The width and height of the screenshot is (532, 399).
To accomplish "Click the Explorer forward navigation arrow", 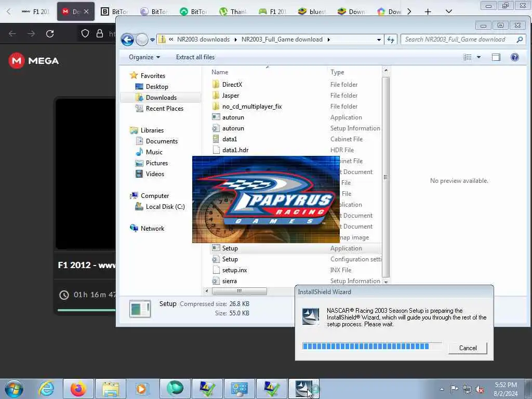I will (x=142, y=39).
